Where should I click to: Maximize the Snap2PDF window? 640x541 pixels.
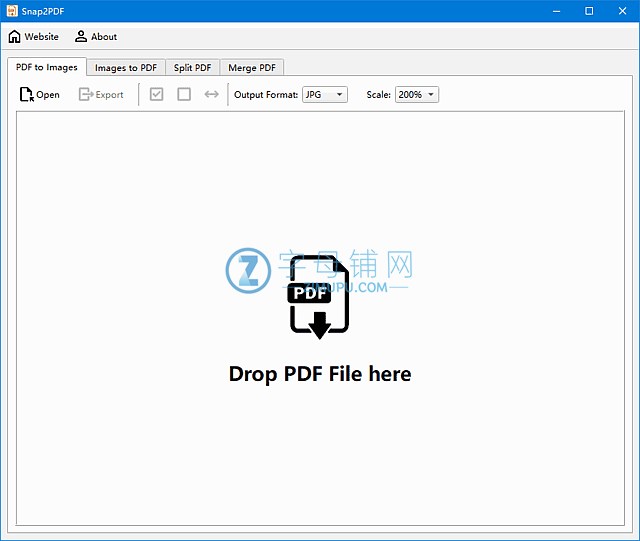pyautogui.click(x=589, y=11)
